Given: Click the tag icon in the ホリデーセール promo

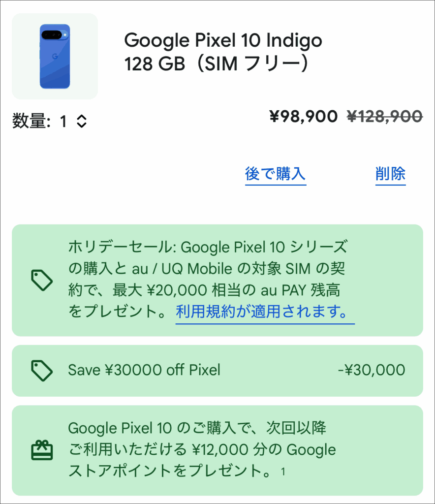Looking at the screenshot, I should tap(42, 280).
